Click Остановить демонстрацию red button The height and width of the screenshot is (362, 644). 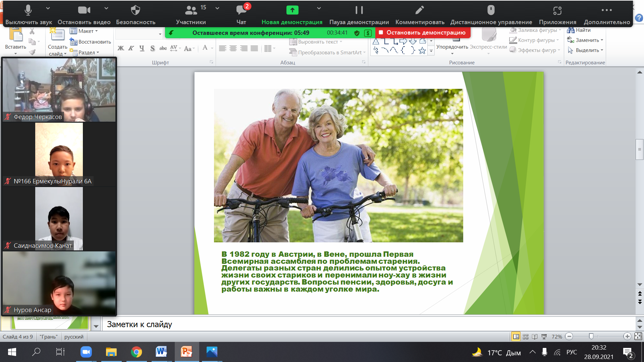coord(423,33)
